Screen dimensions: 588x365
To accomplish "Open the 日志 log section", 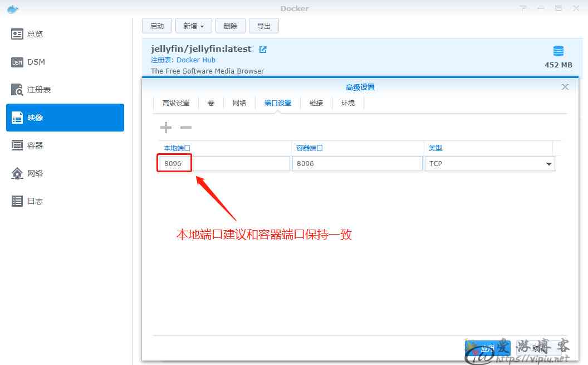I will click(x=65, y=201).
